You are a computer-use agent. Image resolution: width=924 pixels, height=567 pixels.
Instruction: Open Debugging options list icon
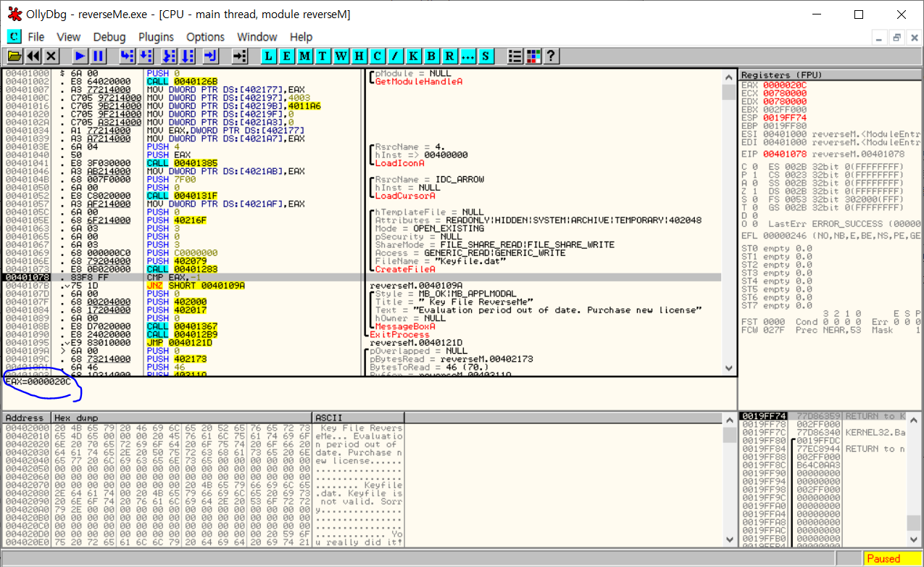tap(515, 56)
